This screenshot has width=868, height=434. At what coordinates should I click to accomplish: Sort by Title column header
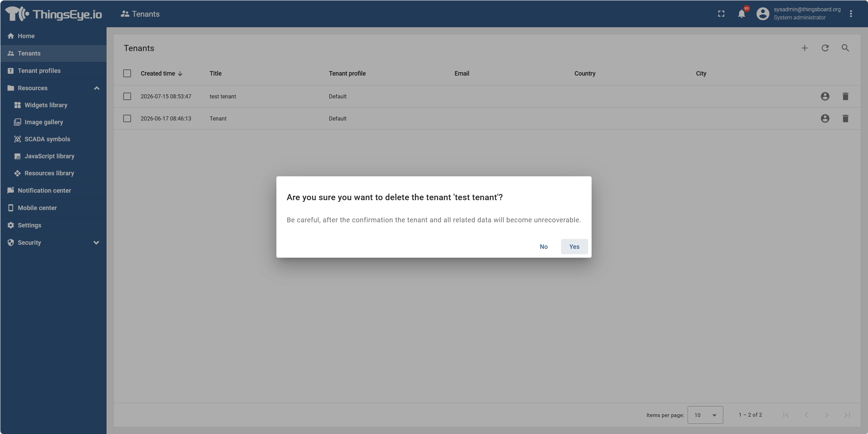pyautogui.click(x=215, y=73)
